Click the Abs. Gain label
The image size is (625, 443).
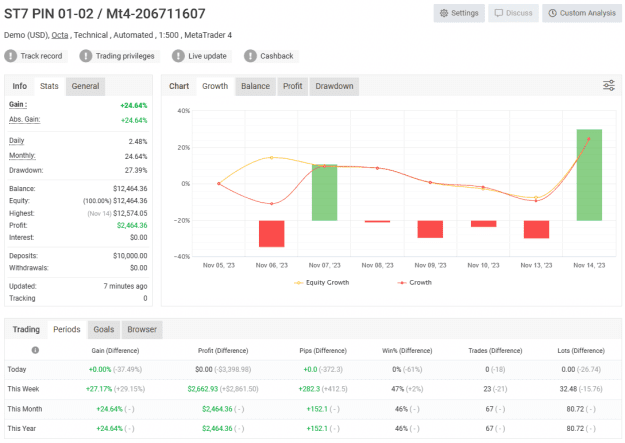[x=24, y=119]
